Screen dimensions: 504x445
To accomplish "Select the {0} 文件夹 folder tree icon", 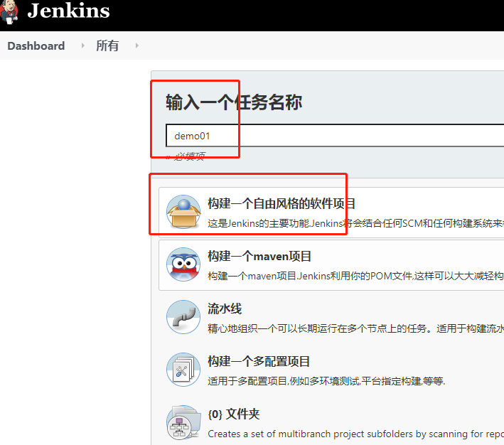I will click(183, 422).
